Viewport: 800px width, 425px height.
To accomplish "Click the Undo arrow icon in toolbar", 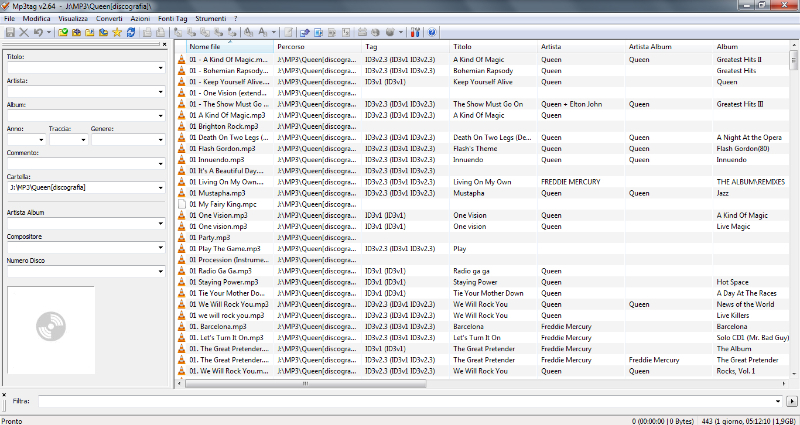I will point(38,33).
